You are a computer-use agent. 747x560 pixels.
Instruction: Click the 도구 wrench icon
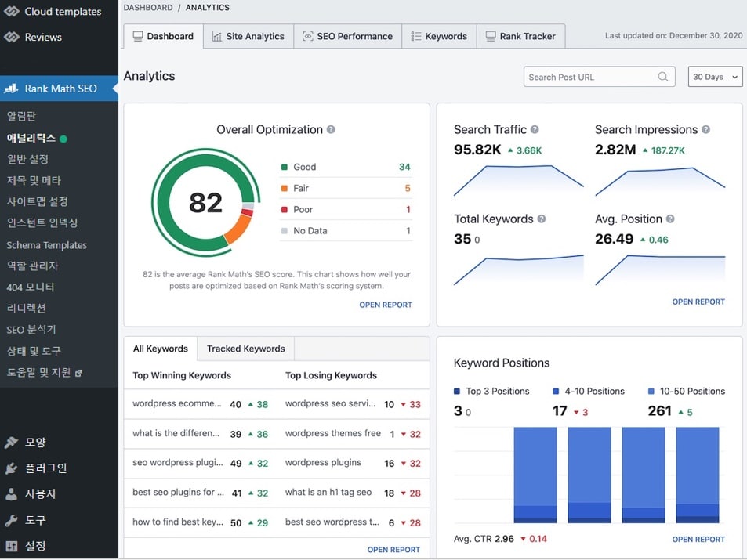[x=12, y=520]
